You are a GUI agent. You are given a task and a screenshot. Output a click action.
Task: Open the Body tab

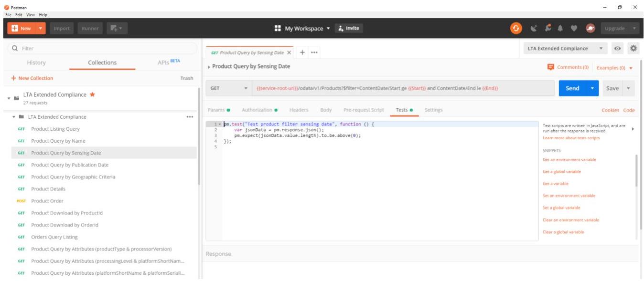(326, 110)
